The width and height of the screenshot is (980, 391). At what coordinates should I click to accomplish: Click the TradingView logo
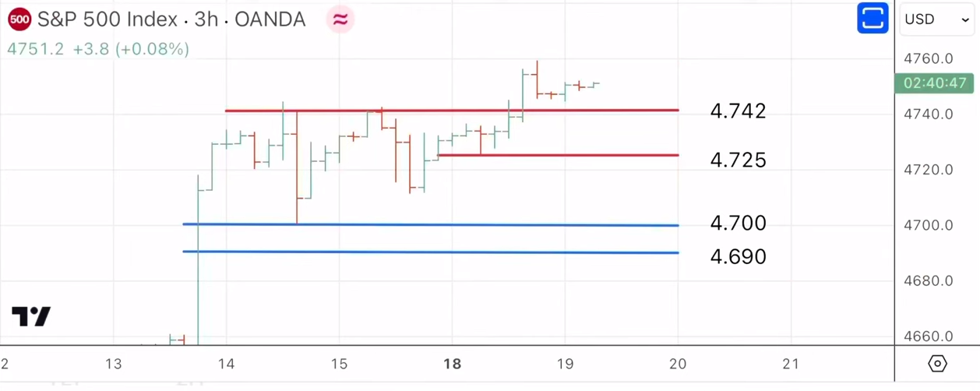(31, 316)
